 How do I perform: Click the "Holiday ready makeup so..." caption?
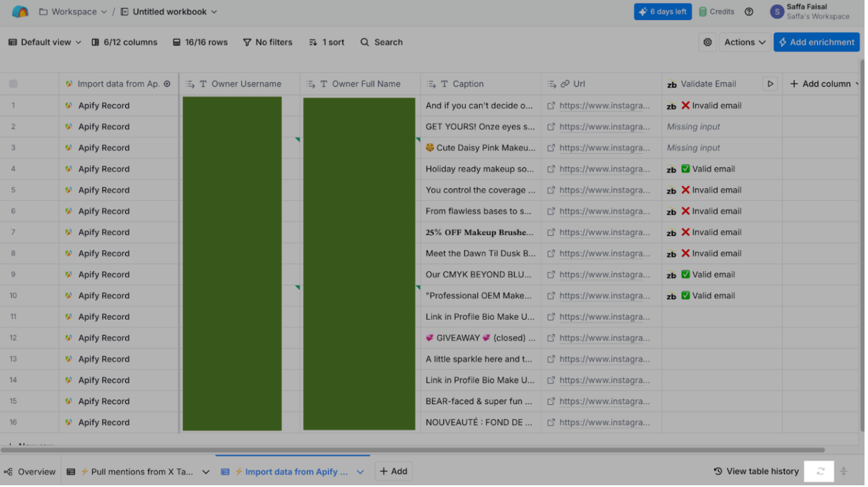point(482,170)
